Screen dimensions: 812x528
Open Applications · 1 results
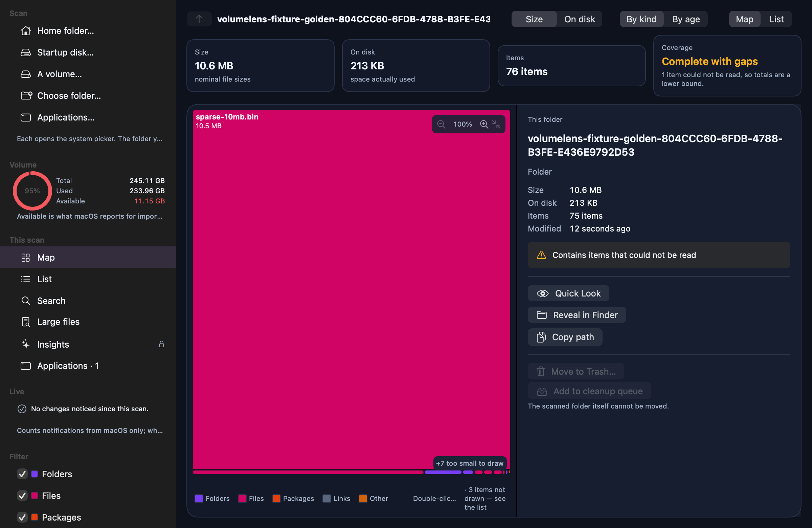pos(88,366)
